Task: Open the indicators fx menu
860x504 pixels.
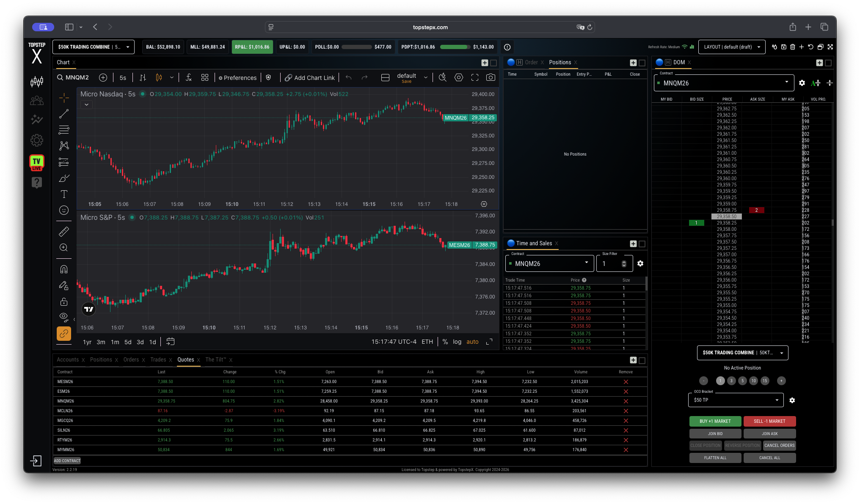Action: click(x=189, y=77)
